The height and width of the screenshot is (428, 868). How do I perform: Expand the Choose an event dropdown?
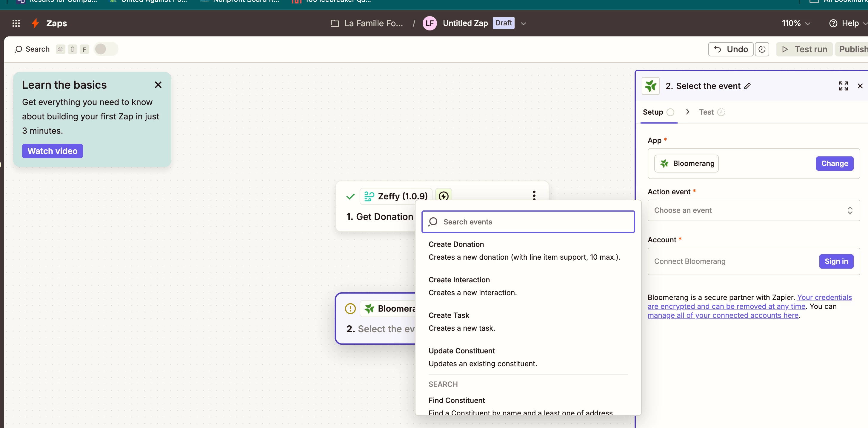point(753,210)
